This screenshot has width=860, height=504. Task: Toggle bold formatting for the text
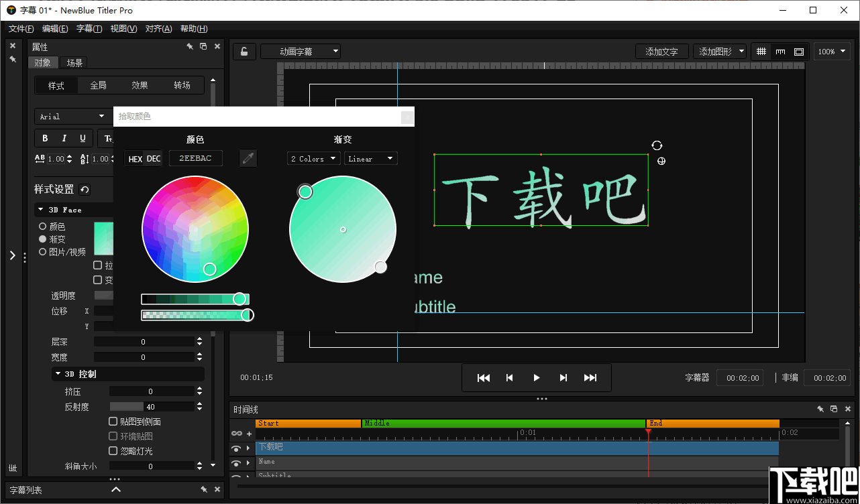coord(44,138)
